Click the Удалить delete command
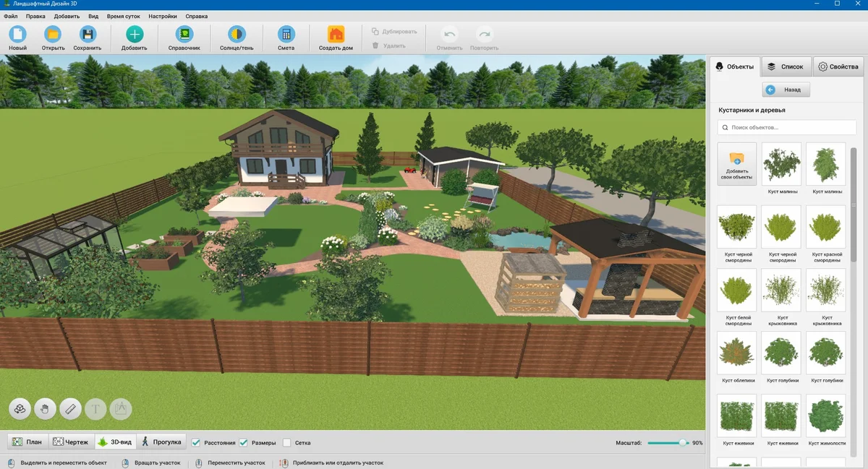The width and height of the screenshot is (868, 469). (x=388, y=46)
